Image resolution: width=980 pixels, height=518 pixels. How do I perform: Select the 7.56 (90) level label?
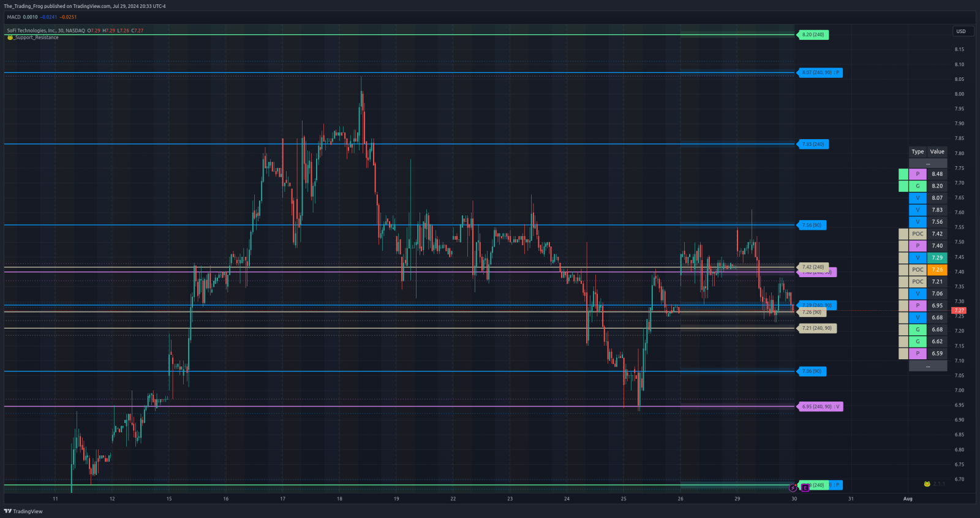(x=812, y=225)
